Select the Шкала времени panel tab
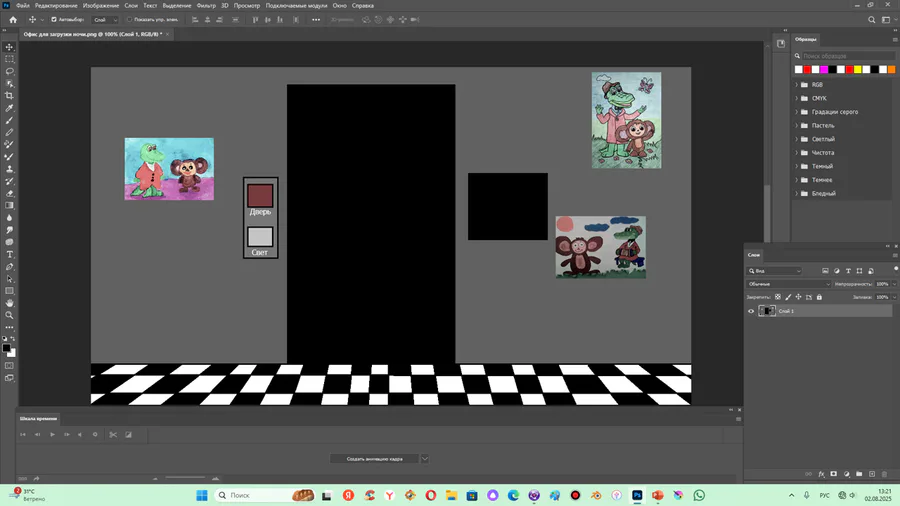 (38, 418)
